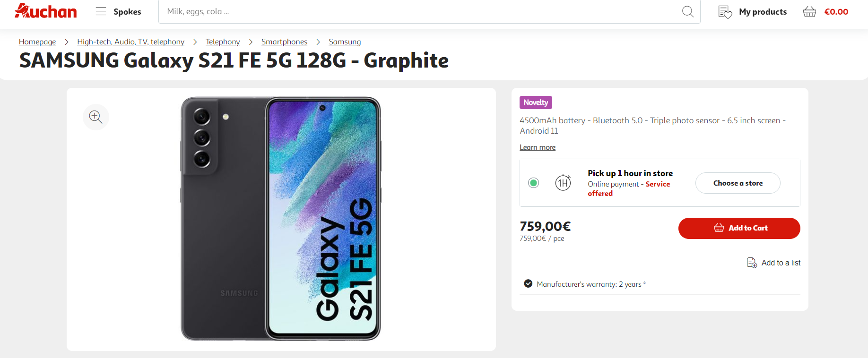Click the warranty checkmark icon

[x=528, y=284]
